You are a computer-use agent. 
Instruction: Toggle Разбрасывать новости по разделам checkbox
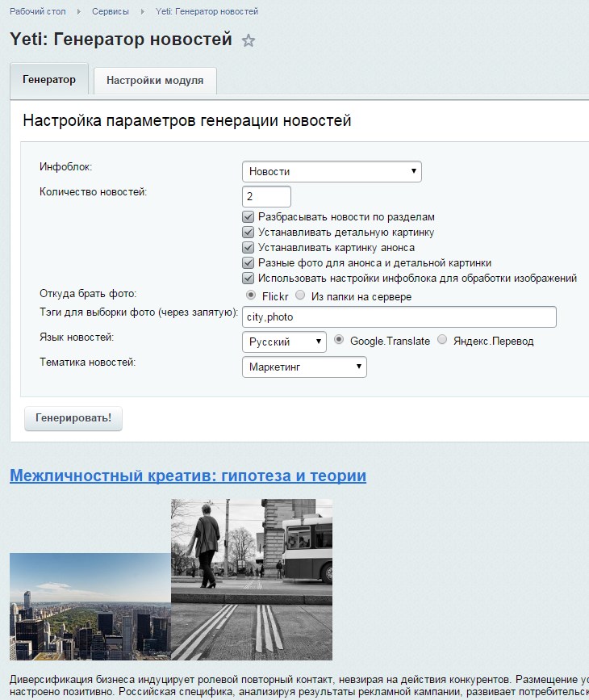click(x=249, y=217)
